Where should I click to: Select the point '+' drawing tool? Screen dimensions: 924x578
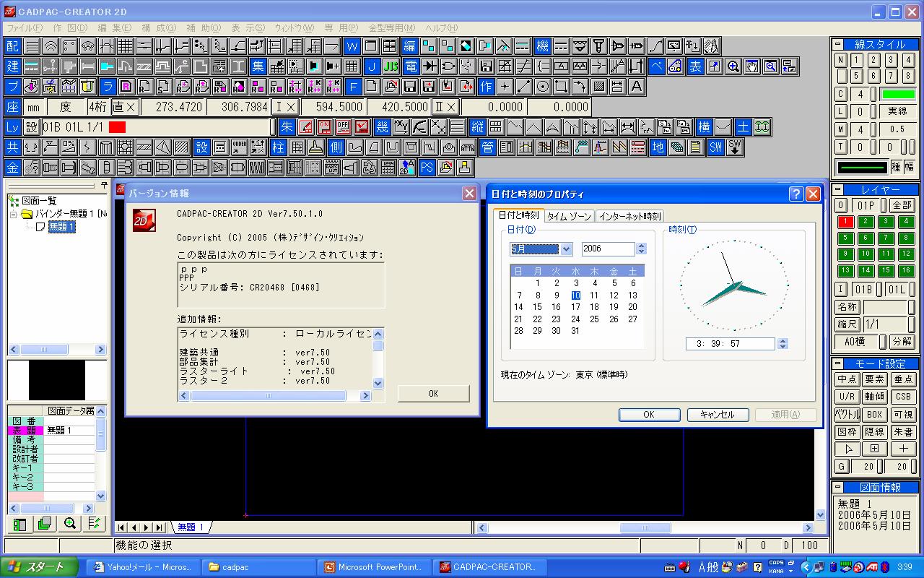505,87
